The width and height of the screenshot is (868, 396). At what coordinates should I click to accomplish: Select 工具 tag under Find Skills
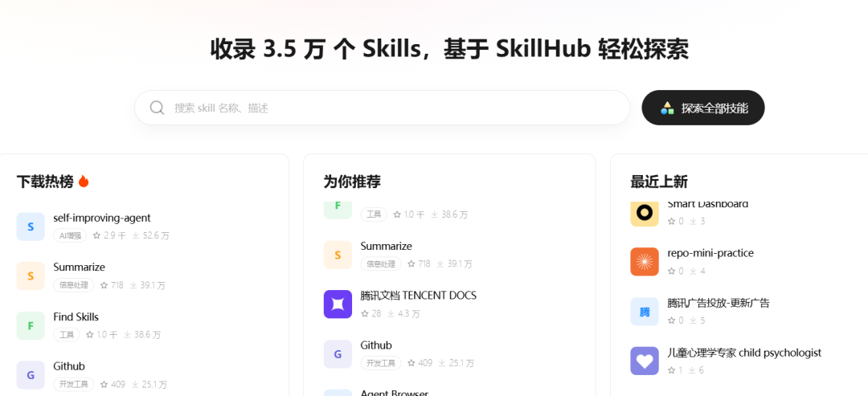point(67,335)
